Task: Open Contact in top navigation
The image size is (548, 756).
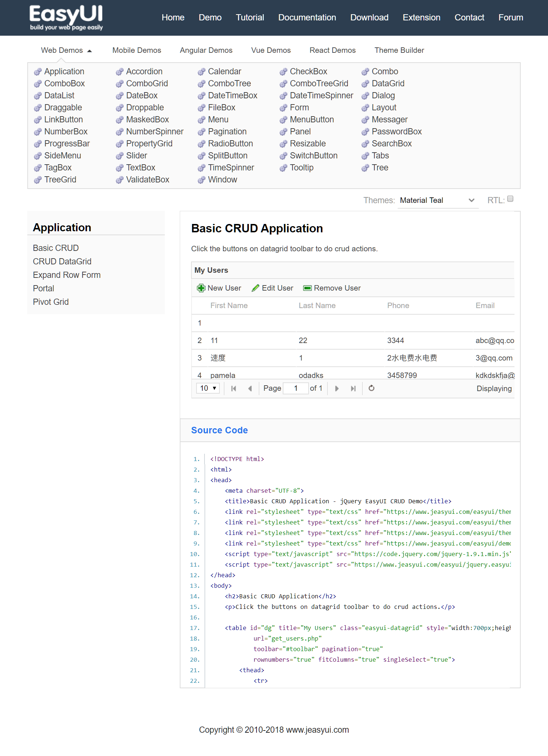Action: [x=469, y=17]
